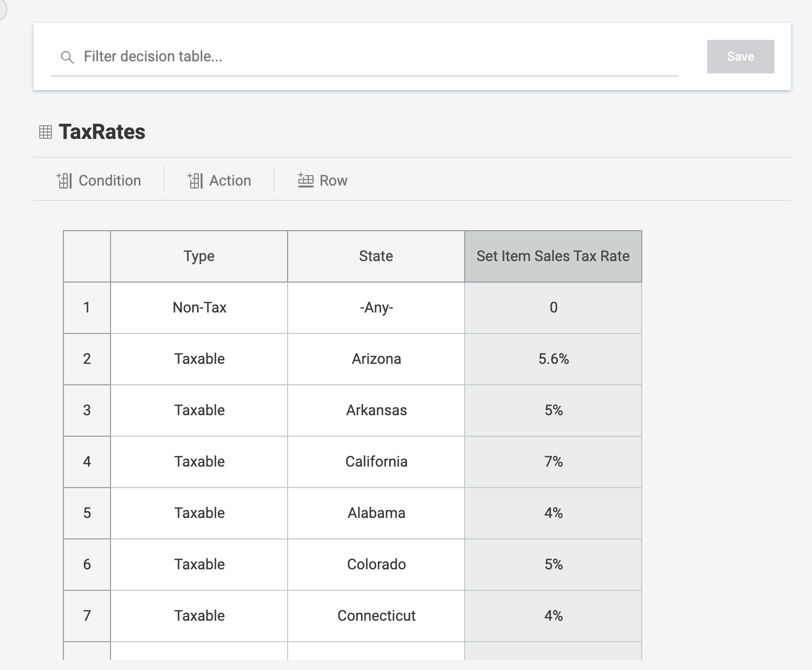The width and height of the screenshot is (812, 670).
Task: Select row number 4
Action: point(87,462)
